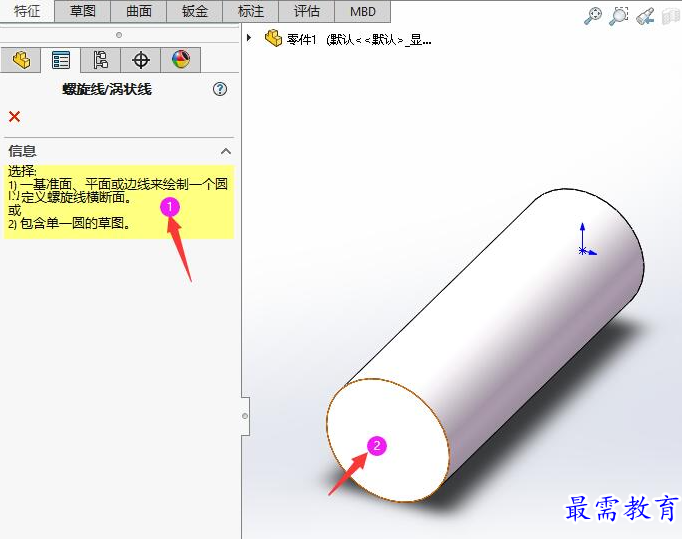Click the Section View icon
687x540 pixels.
670,16
